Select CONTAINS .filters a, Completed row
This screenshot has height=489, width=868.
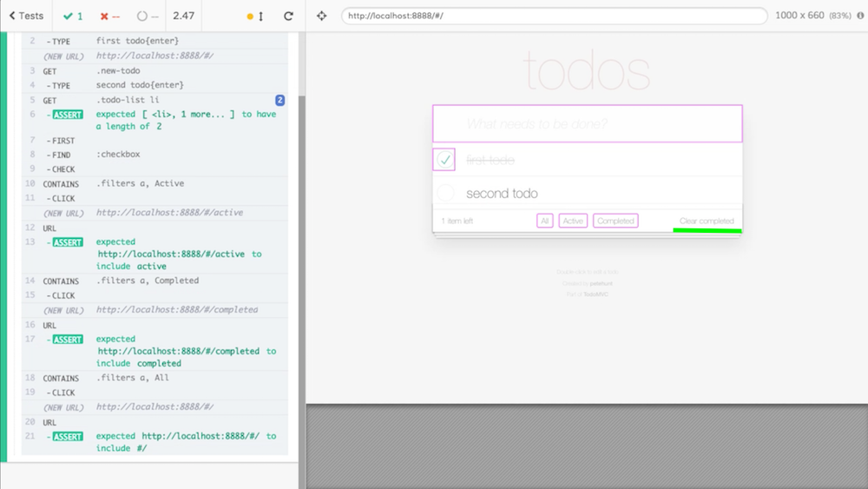pos(155,281)
